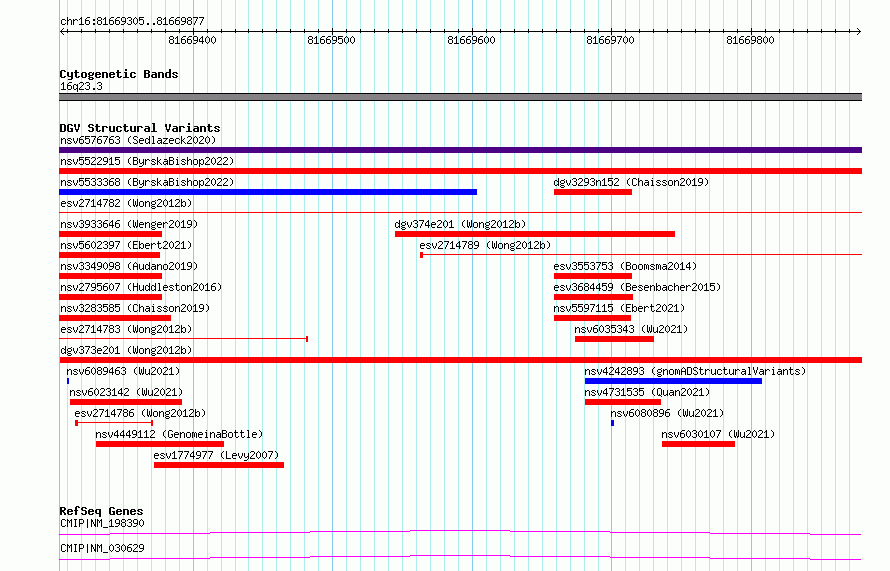This screenshot has width=890, height=571.
Task: Click the RefSeq Genes track title
Action: (x=101, y=511)
